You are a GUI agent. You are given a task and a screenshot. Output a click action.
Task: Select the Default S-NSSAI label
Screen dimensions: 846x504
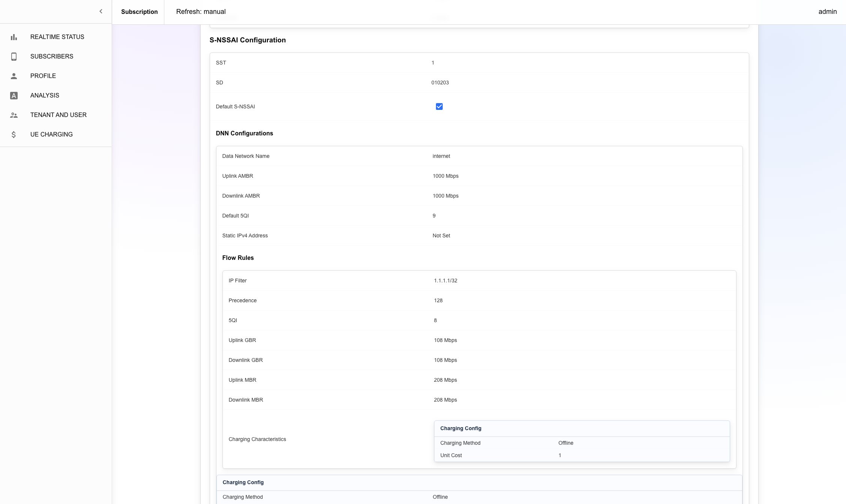coord(235,106)
